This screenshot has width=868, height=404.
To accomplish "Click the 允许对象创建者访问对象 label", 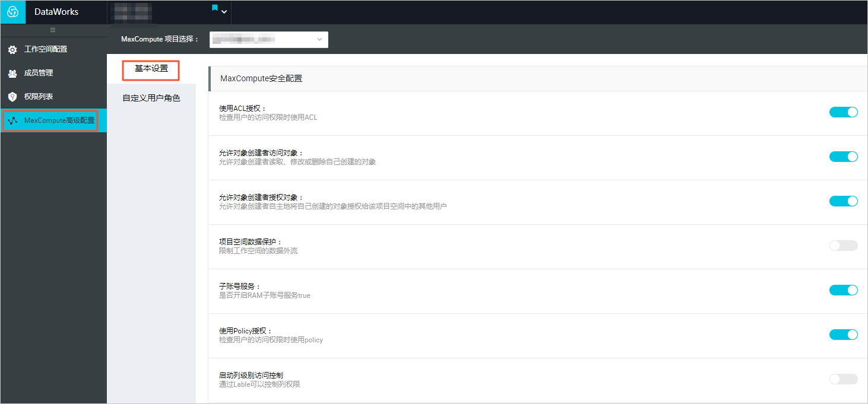I will [x=261, y=153].
